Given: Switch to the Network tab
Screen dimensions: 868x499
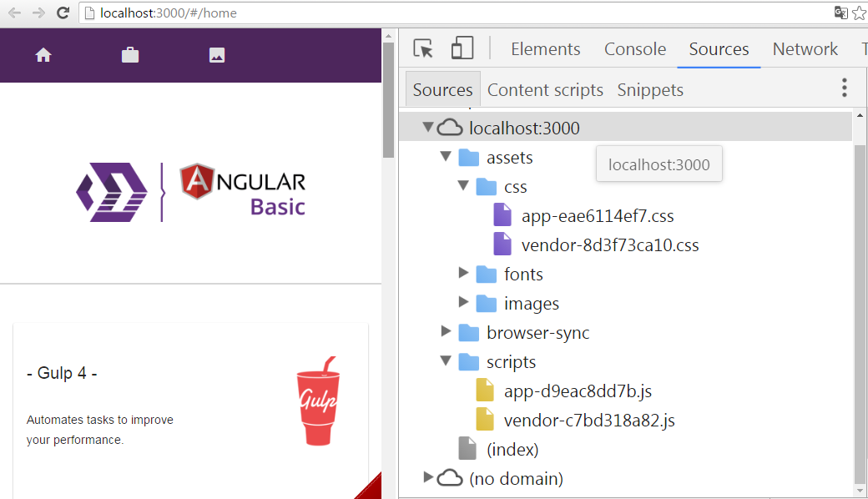Looking at the screenshot, I should [805, 49].
